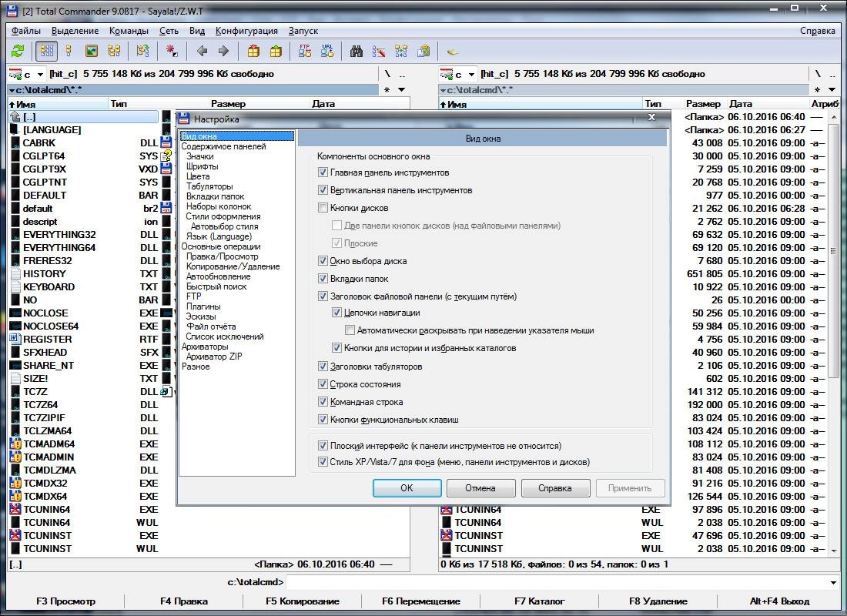Sort left panel by 'Размер' column header
The width and height of the screenshot is (847, 616).
pos(228,104)
